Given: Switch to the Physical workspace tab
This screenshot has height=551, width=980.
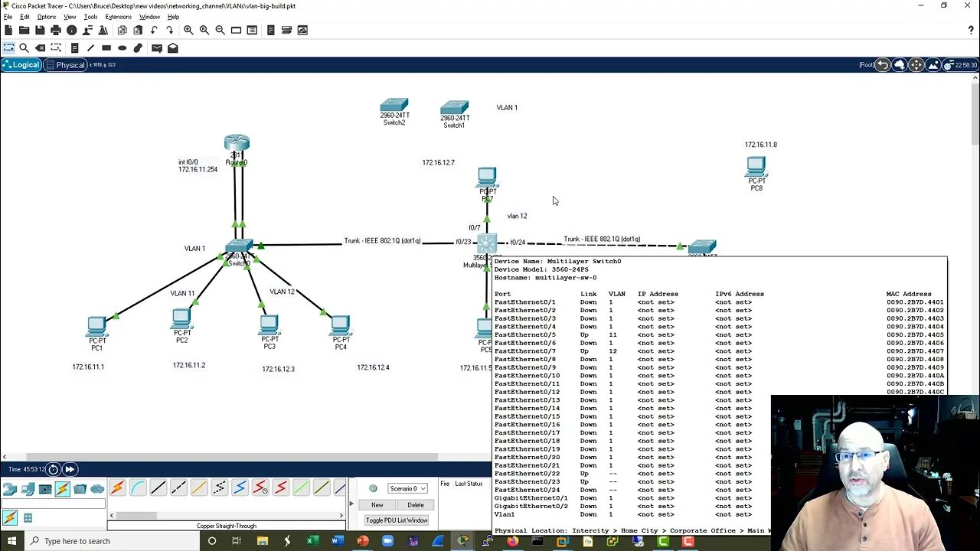Looking at the screenshot, I should (66, 65).
